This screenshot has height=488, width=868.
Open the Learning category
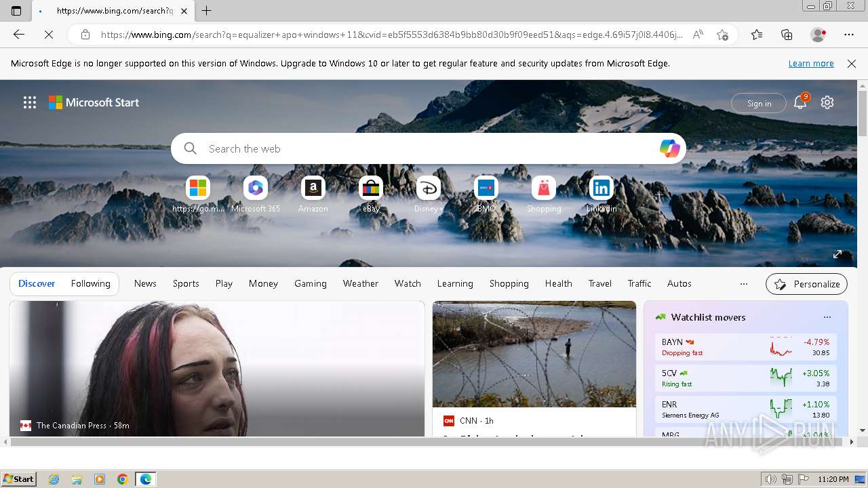455,284
